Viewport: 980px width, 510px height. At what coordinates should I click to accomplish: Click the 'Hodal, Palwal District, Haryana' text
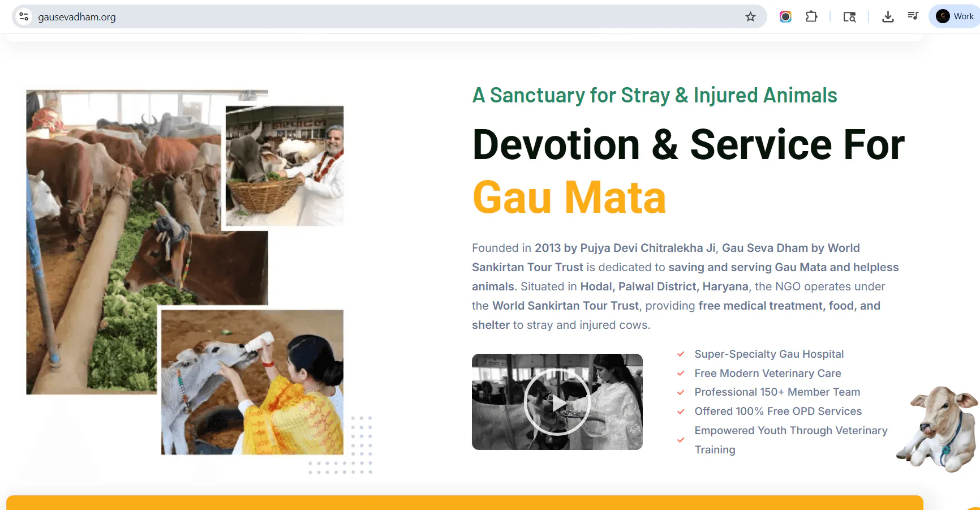[664, 286]
